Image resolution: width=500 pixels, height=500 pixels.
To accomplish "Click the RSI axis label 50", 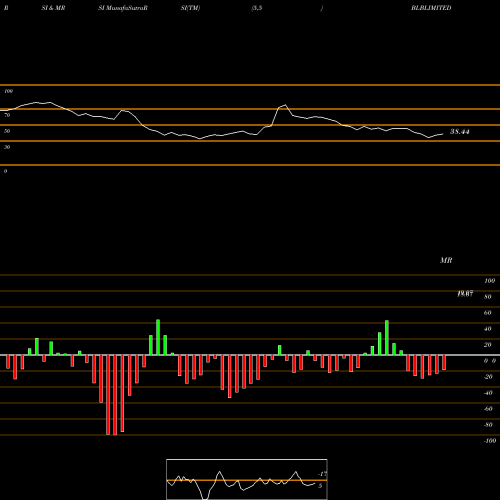I will tap(7, 131).
